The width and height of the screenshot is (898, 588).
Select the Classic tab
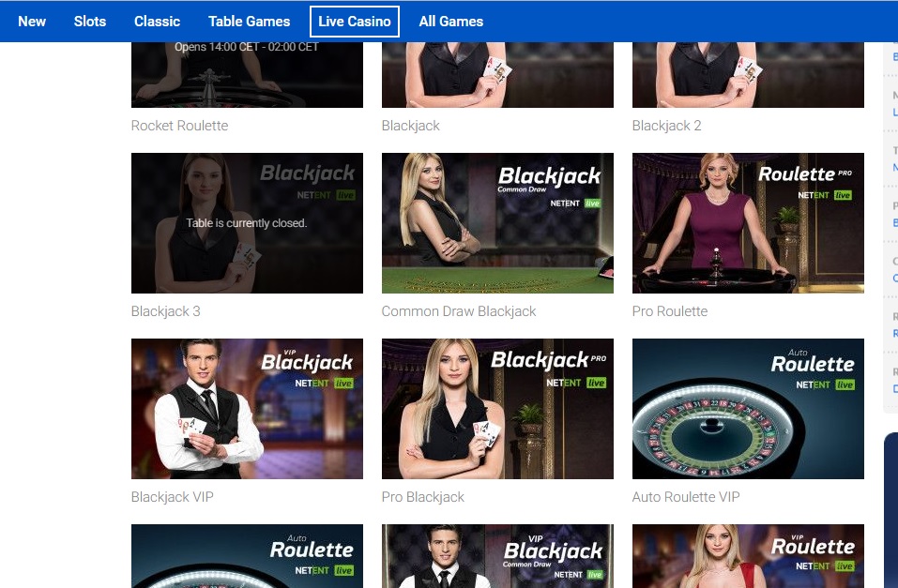point(157,22)
